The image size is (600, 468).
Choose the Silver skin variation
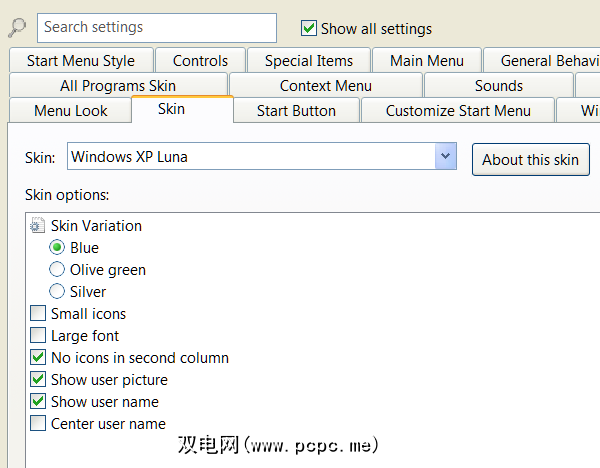click(57, 292)
